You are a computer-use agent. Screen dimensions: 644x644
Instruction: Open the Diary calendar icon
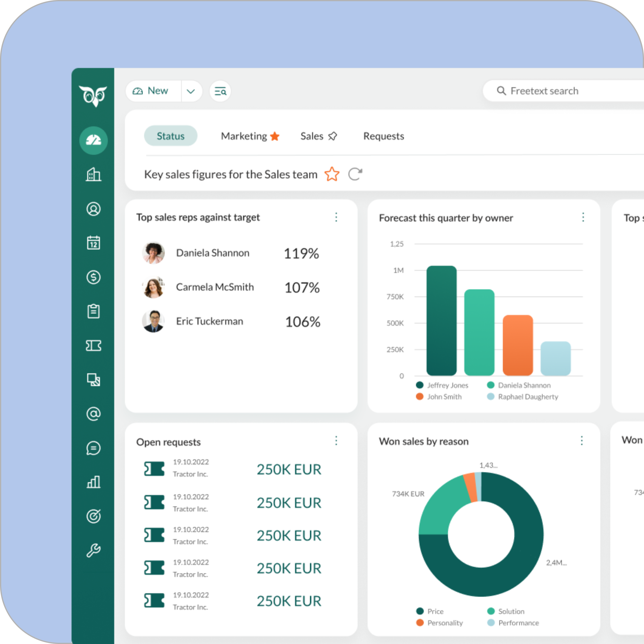tap(93, 243)
